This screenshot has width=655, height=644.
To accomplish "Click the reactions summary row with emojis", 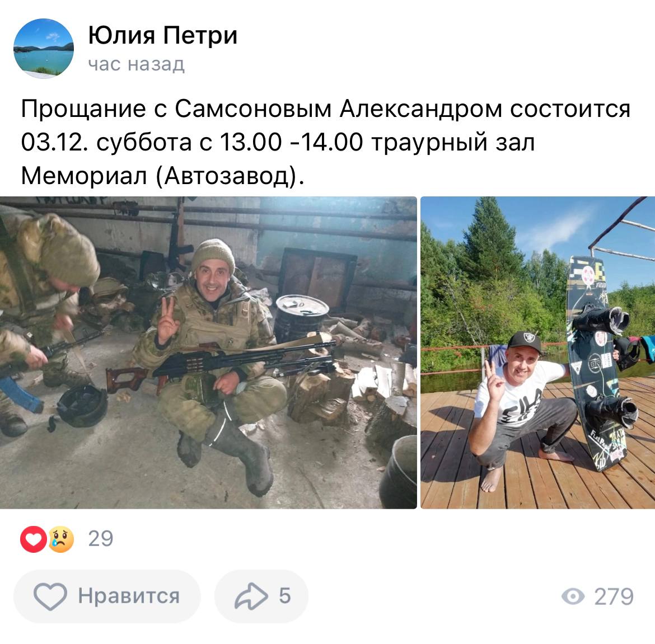I will pos(67,539).
